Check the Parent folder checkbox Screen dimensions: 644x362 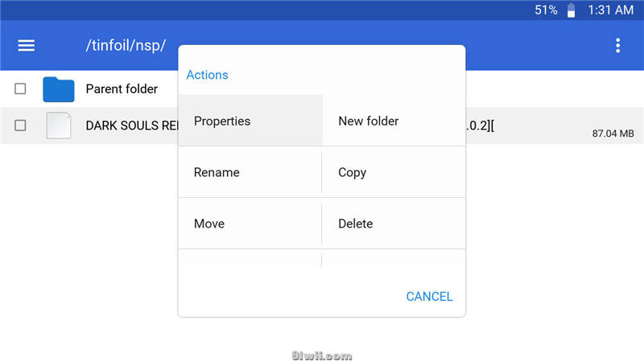pyautogui.click(x=20, y=89)
